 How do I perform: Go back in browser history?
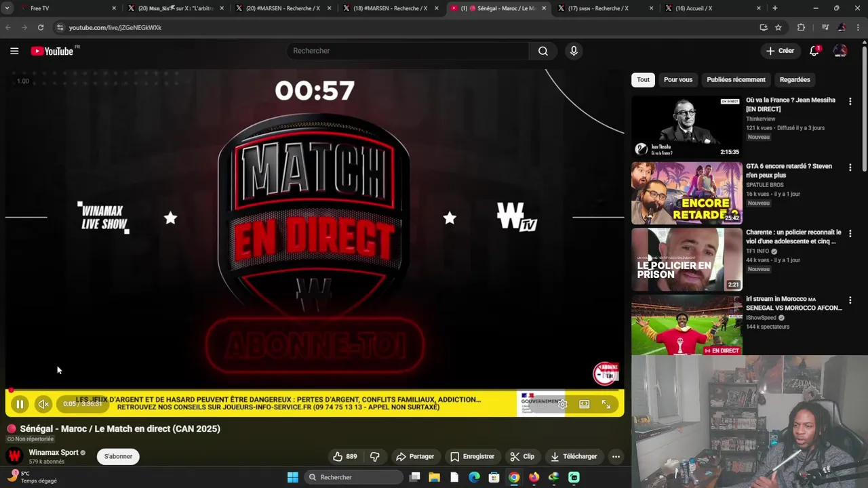point(8,27)
